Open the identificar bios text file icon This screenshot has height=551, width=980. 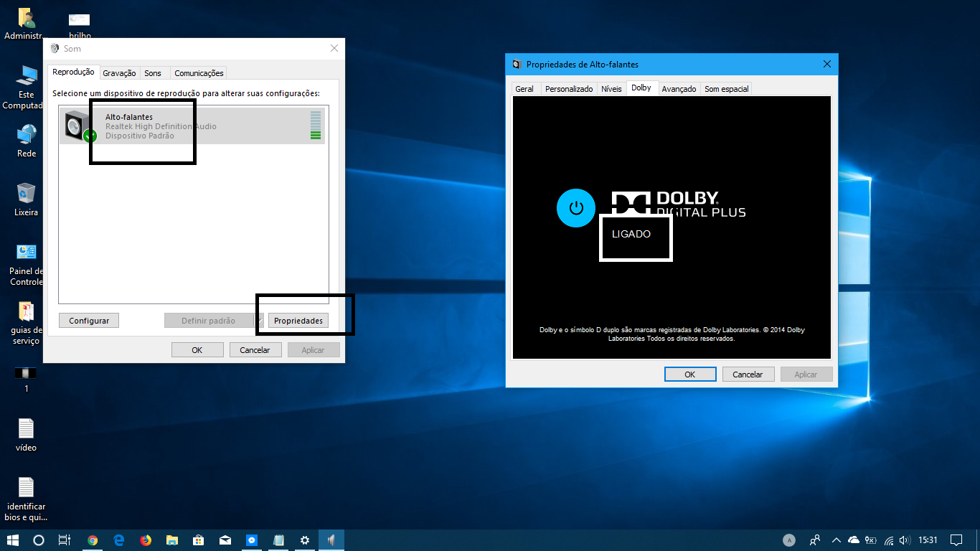(x=26, y=487)
